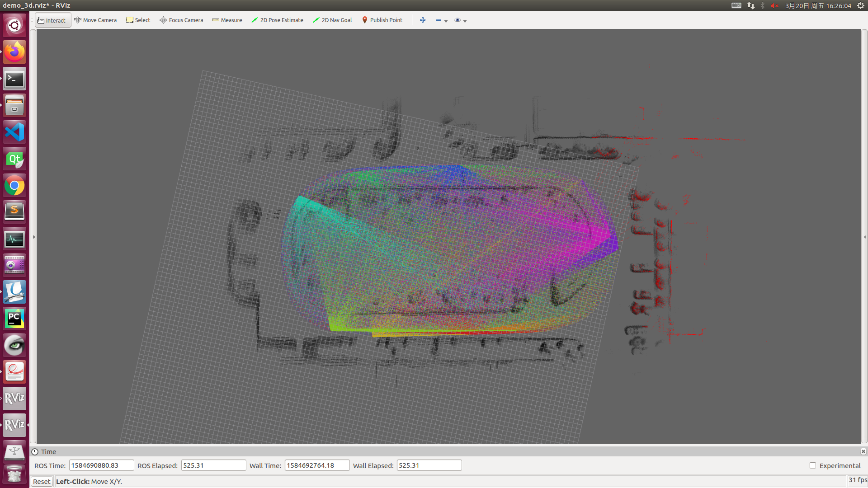Activate the Move Camera tool
This screenshot has height=488, width=868.
pos(95,20)
